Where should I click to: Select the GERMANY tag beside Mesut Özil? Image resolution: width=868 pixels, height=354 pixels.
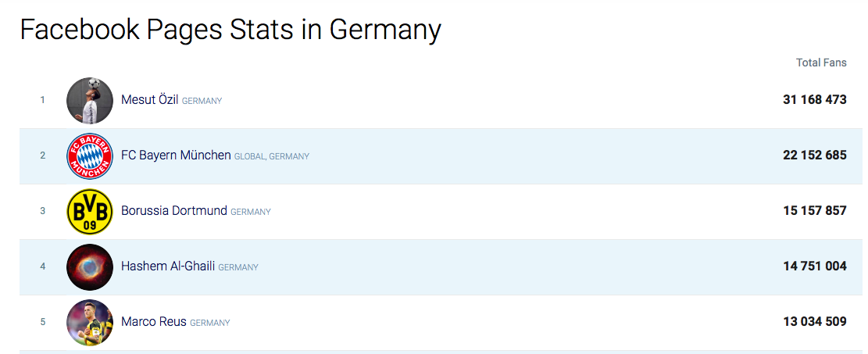[x=202, y=101]
